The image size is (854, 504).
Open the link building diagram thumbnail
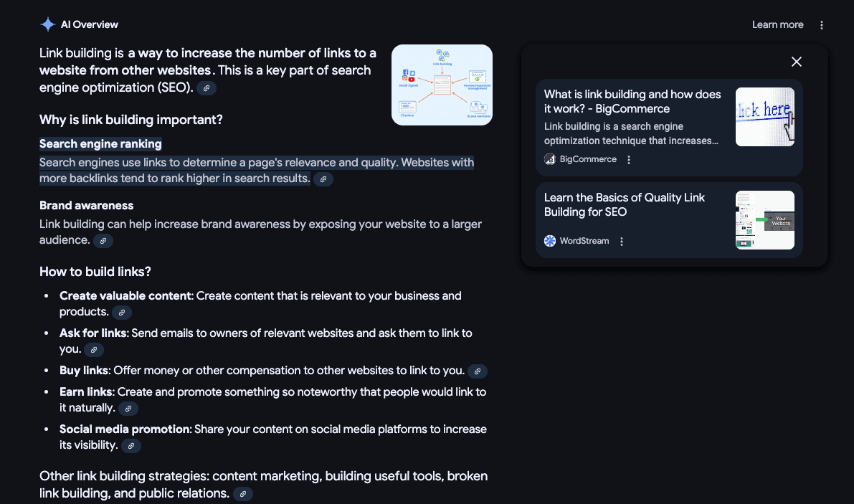pos(442,85)
